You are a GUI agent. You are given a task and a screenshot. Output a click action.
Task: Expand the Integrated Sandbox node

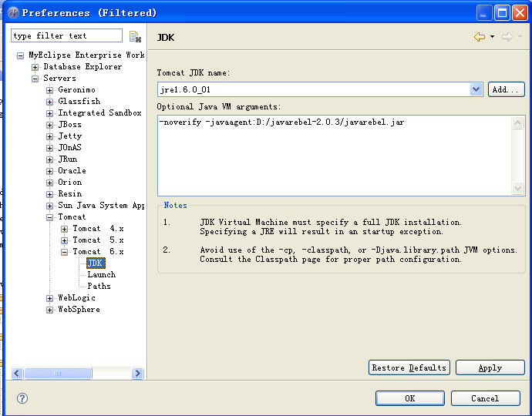pyautogui.click(x=49, y=113)
